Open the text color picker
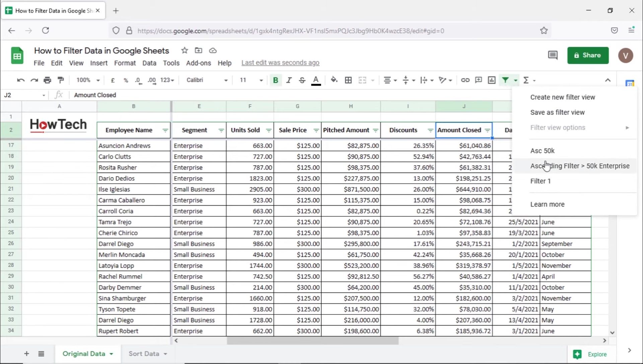The image size is (643, 364). click(316, 80)
